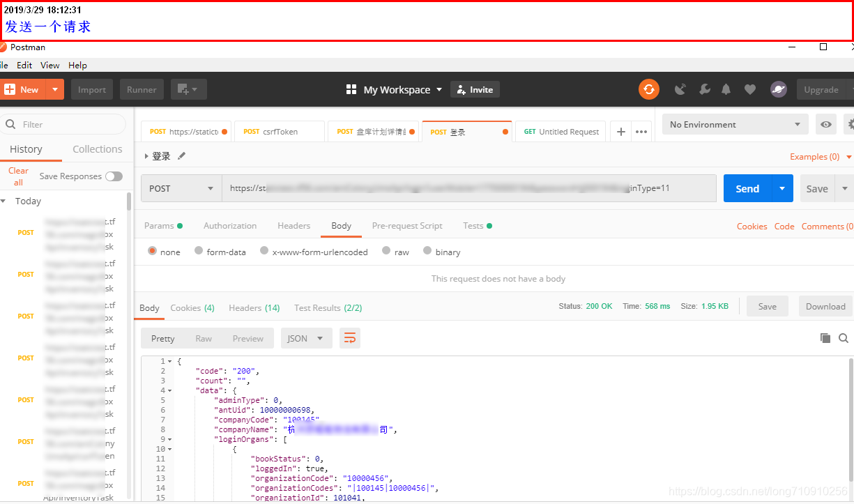Open the View menu
854x504 pixels.
coord(50,65)
